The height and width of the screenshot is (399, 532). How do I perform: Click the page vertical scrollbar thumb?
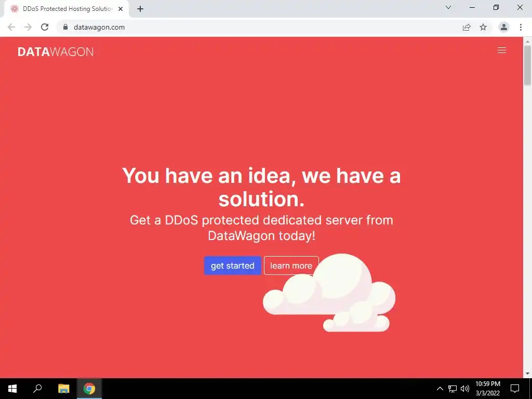[x=527, y=65]
